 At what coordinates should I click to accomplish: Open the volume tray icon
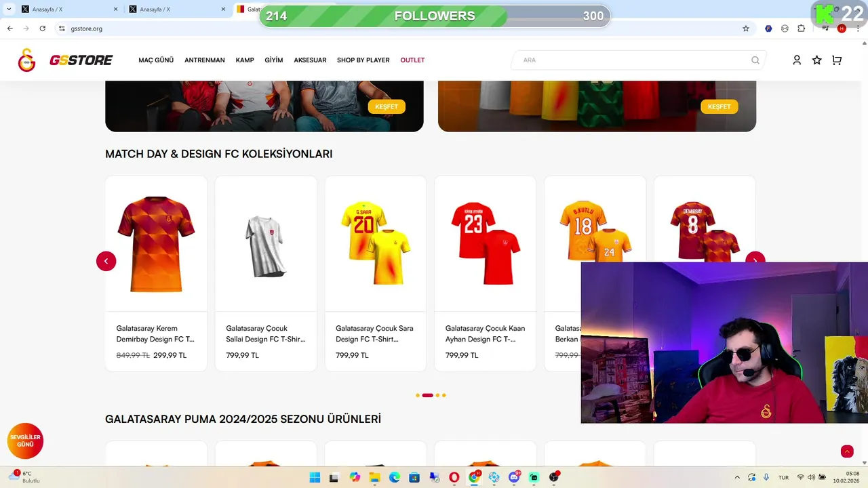(x=812, y=477)
